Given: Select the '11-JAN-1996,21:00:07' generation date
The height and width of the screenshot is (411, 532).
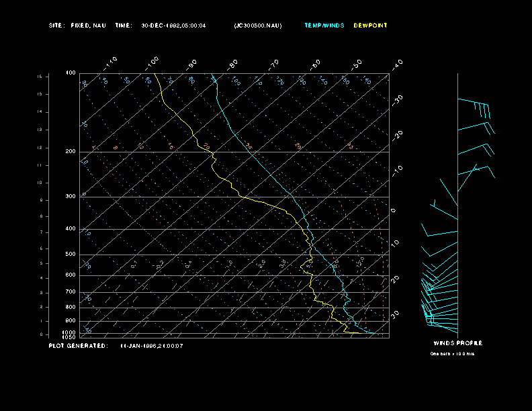Looking at the screenshot, I should point(152,346).
